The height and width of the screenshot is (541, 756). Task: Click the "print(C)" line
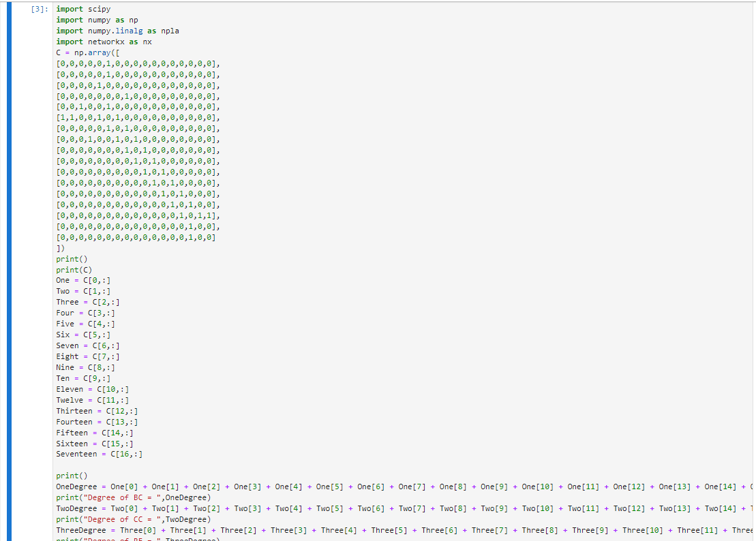(x=74, y=270)
